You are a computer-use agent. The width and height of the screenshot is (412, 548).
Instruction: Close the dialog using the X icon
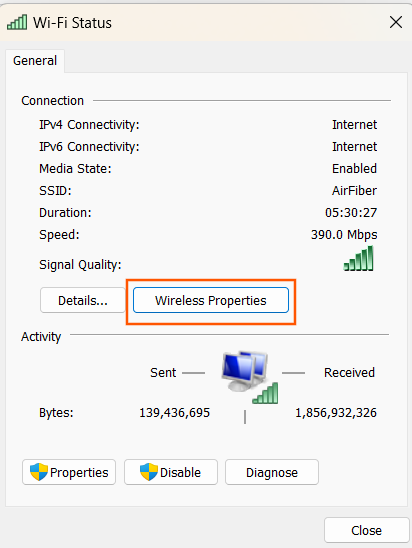coord(396,22)
